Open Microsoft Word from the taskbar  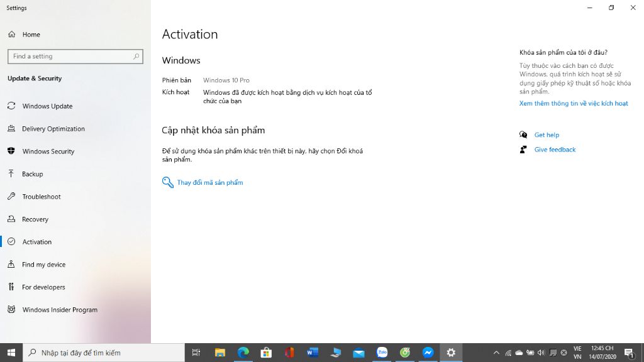[312, 353]
